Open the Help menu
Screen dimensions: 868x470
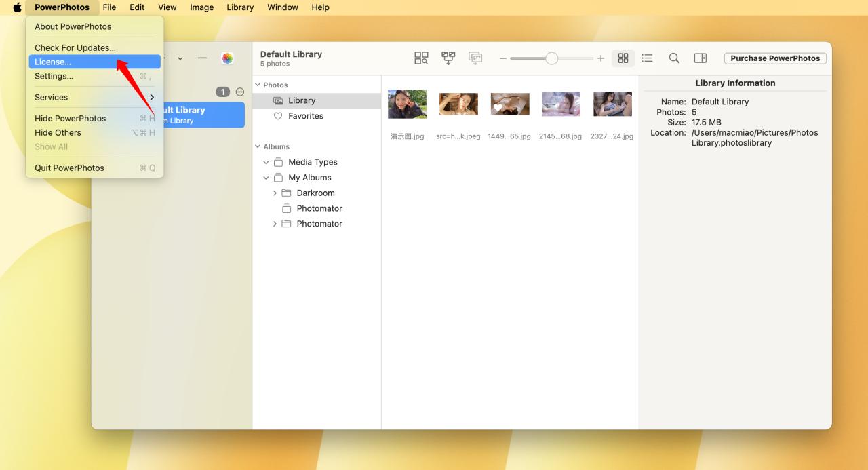(x=320, y=7)
